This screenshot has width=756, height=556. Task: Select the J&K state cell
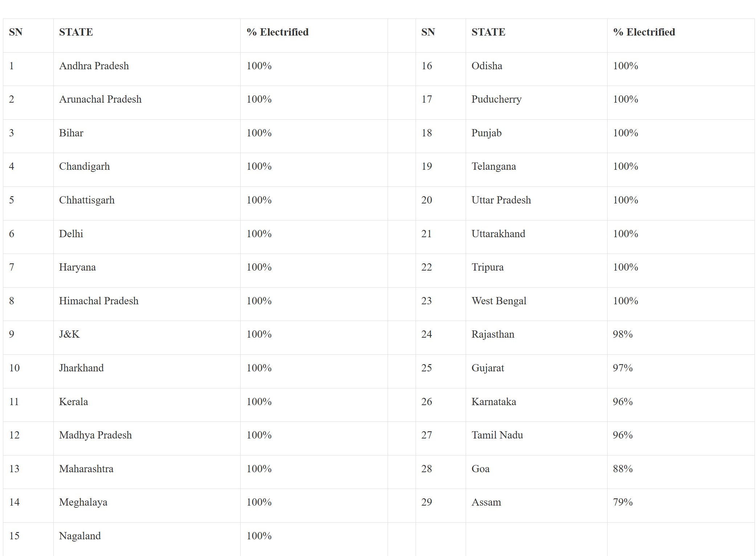click(x=69, y=334)
